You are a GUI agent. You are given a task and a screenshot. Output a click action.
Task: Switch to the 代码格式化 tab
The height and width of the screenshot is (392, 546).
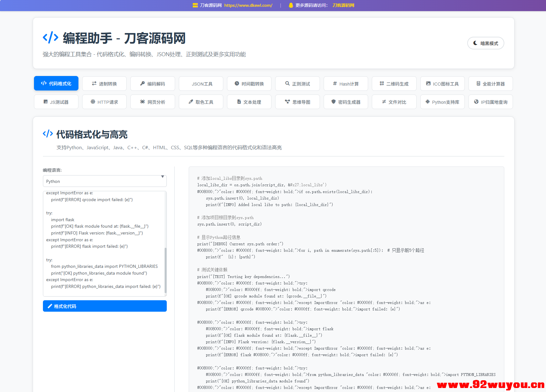tap(56, 83)
